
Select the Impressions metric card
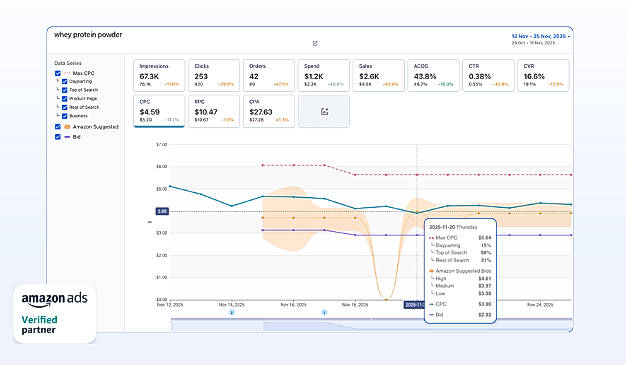coord(159,75)
